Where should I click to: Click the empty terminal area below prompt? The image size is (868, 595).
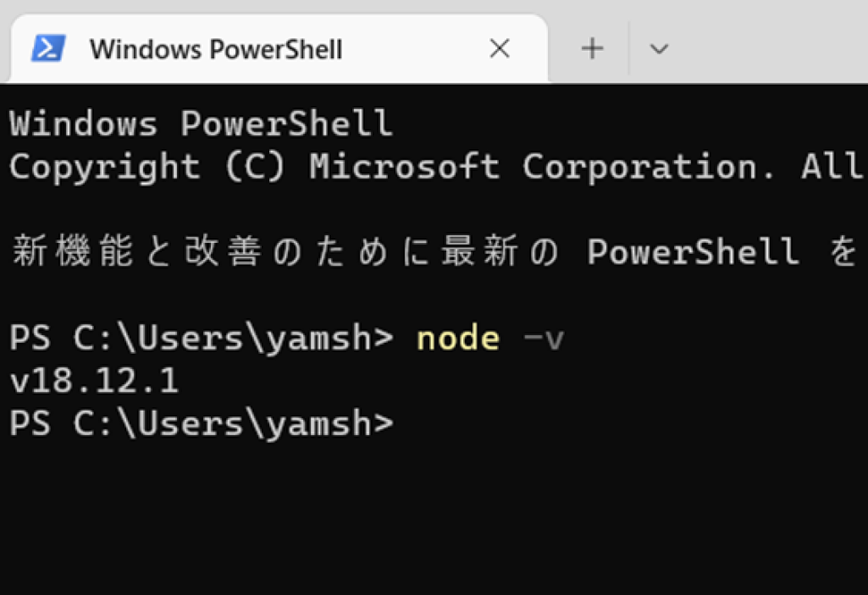[x=434, y=515]
